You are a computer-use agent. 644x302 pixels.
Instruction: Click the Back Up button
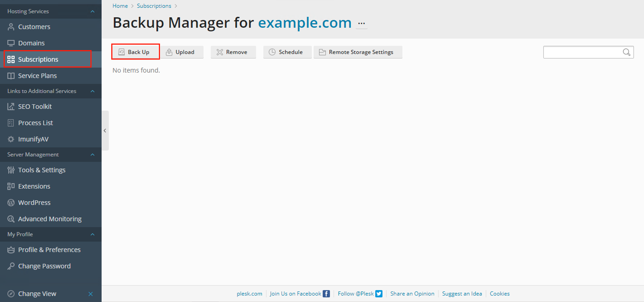pos(135,52)
